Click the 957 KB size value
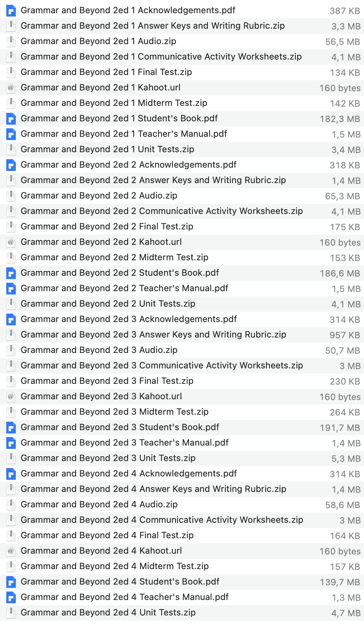This screenshot has height=625, width=364. point(345,335)
